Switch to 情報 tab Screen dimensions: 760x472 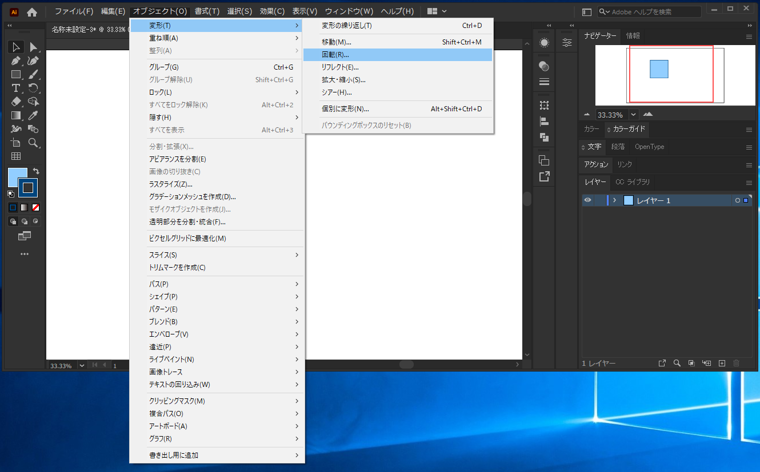(633, 36)
